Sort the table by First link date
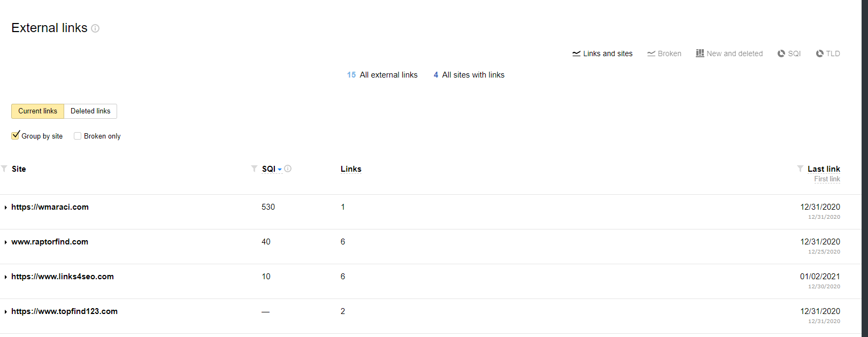The image size is (868, 337). pos(827,179)
